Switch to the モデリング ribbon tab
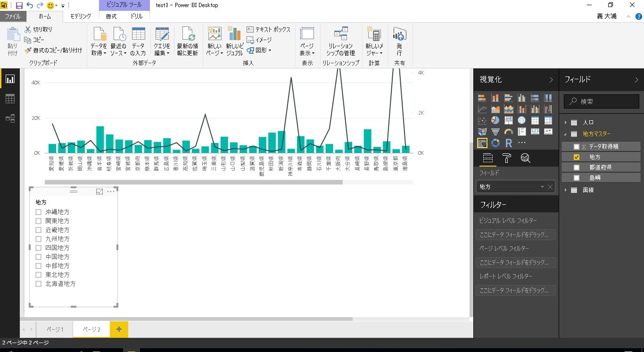 (81, 16)
